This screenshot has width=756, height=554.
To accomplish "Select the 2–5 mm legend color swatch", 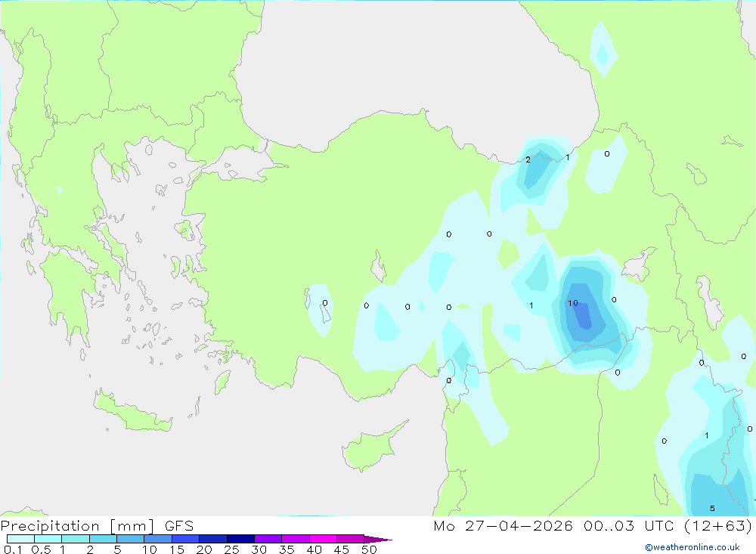I will click(x=103, y=539).
